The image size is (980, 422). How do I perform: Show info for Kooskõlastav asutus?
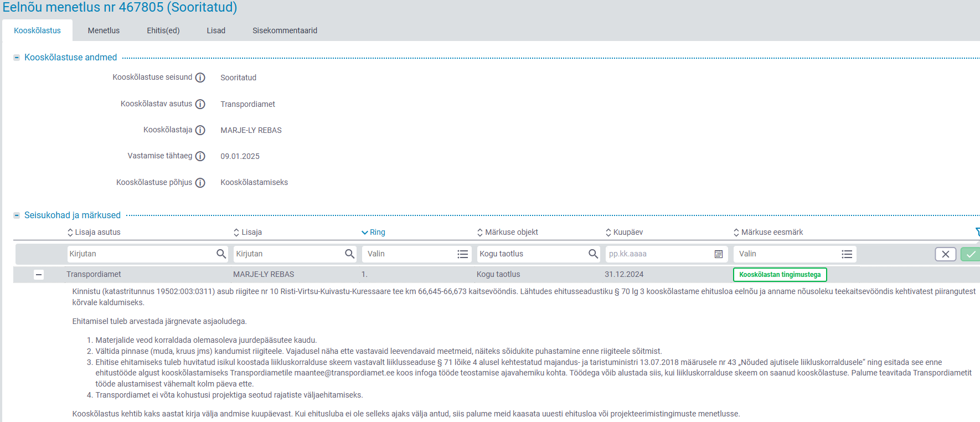coord(200,104)
